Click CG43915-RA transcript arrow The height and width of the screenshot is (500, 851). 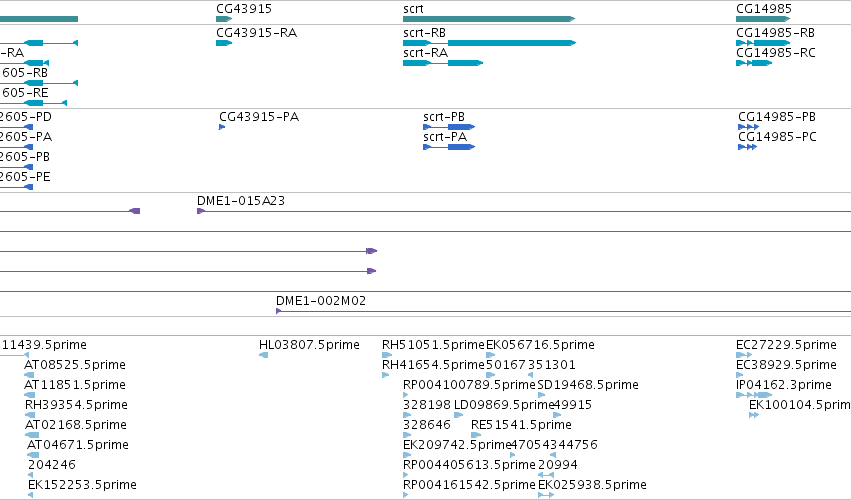click(x=224, y=43)
